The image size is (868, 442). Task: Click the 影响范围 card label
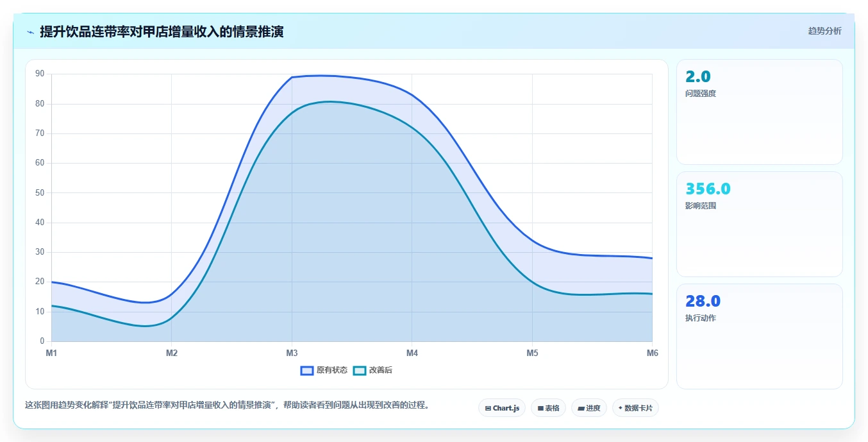coord(701,206)
